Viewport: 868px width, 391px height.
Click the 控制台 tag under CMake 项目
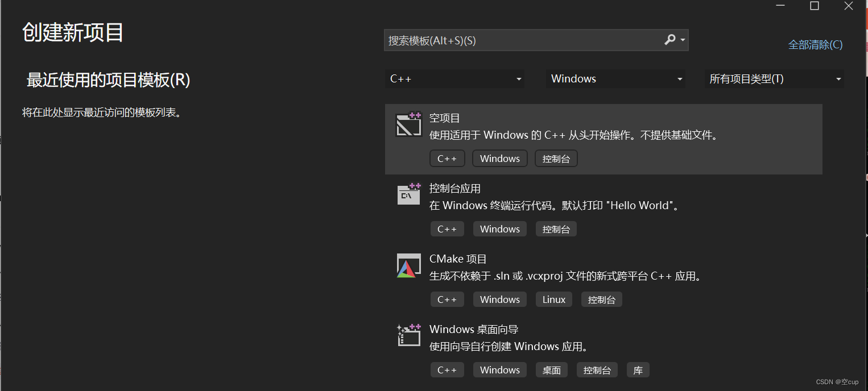click(602, 300)
